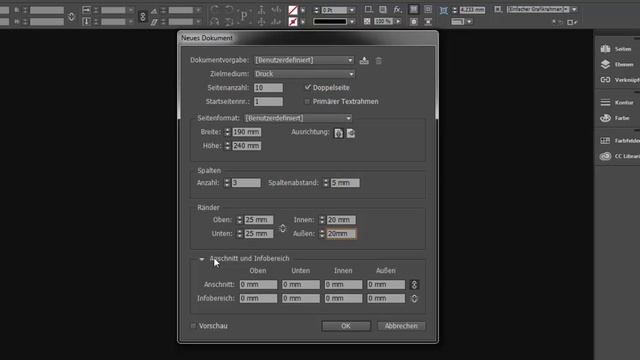Click the Oben margin field
The width and height of the screenshot is (640, 360).
(x=259, y=220)
